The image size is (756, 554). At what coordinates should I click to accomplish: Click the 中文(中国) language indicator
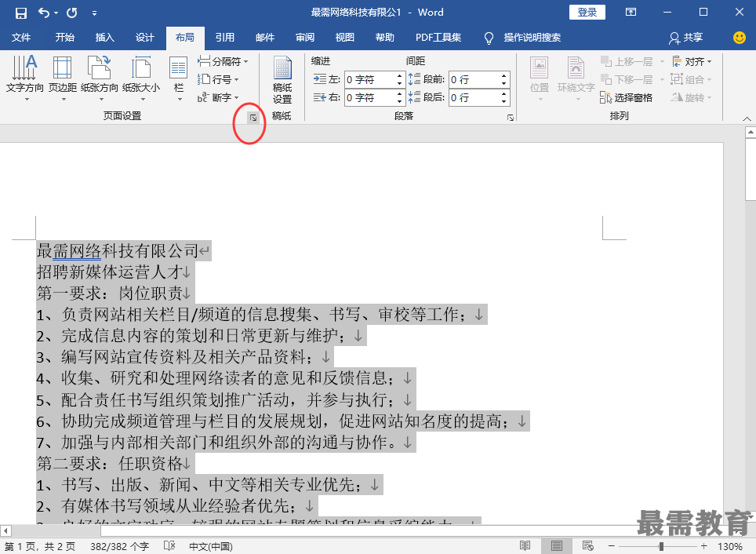(211, 546)
